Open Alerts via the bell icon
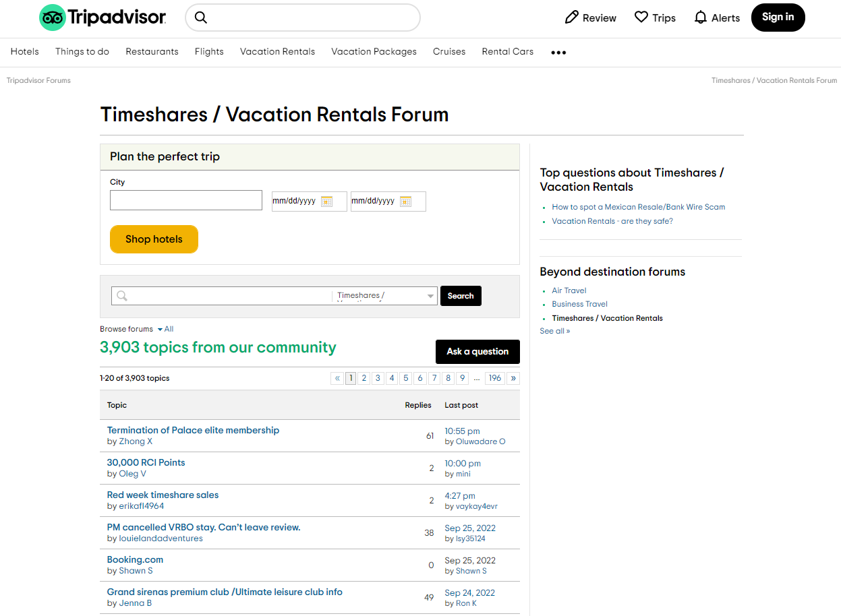 (x=700, y=18)
